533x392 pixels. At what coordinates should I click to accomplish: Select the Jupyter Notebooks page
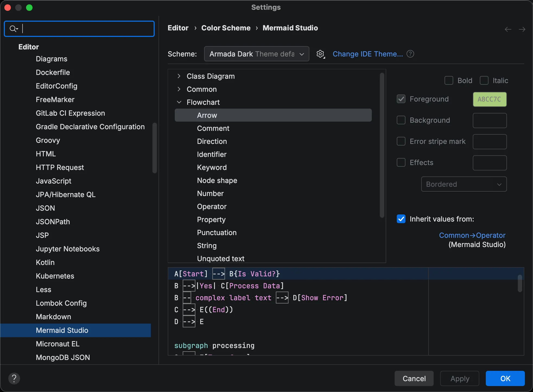click(x=68, y=249)
